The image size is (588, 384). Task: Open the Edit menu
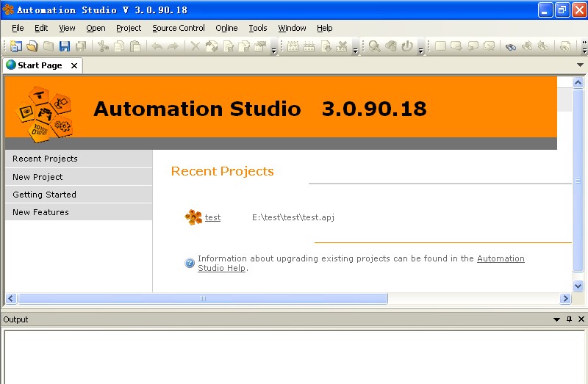[x=41, y=28]
